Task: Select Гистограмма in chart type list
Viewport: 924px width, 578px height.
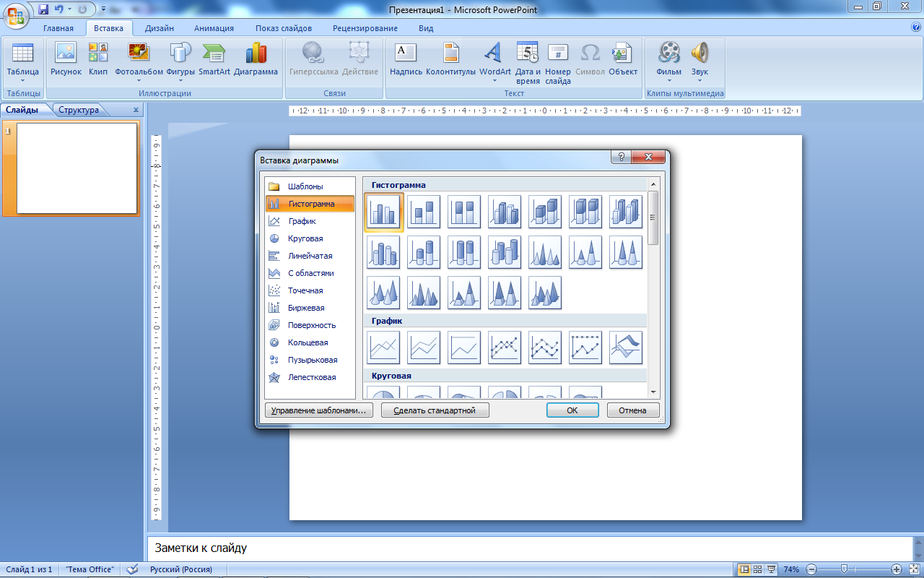Action: coord(310,204)
